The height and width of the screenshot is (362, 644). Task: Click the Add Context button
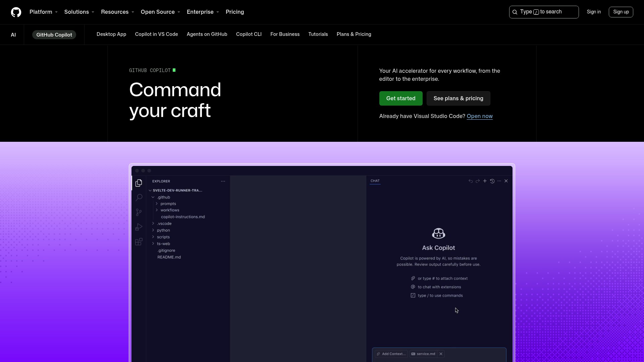click(391, 354)
